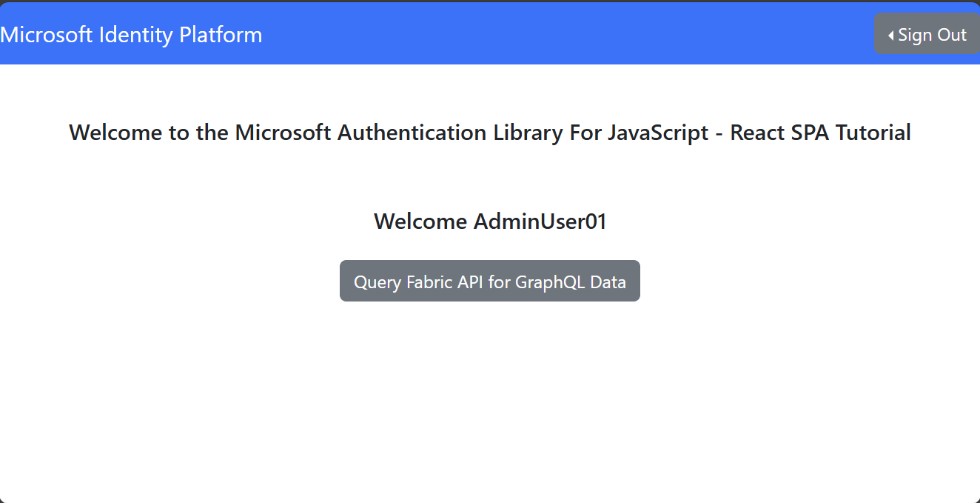
Task: Click the word AdminUser01 in the greeting
Action: pos(540,221)
